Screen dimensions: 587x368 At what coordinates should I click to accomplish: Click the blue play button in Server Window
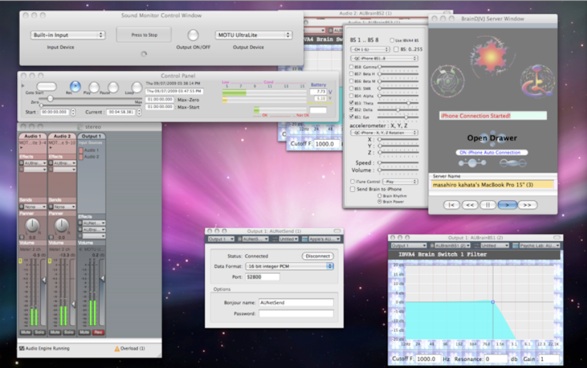click(508, 205)
